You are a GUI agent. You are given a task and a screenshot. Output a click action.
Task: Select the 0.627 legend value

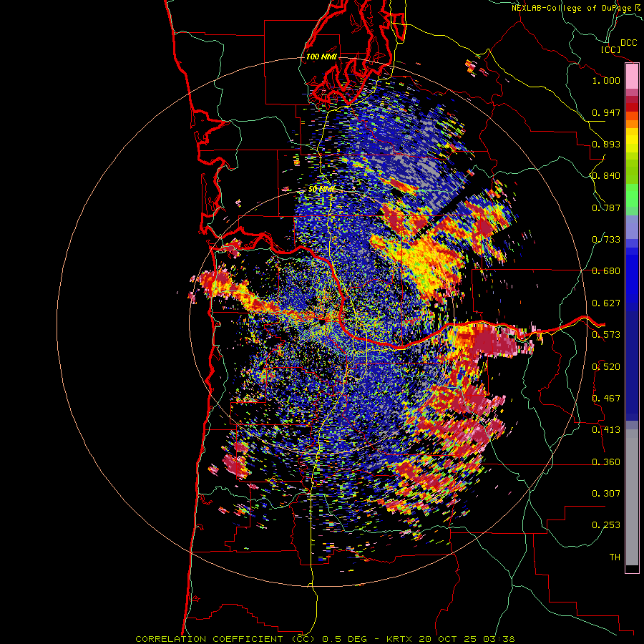(x=606, y=303)
